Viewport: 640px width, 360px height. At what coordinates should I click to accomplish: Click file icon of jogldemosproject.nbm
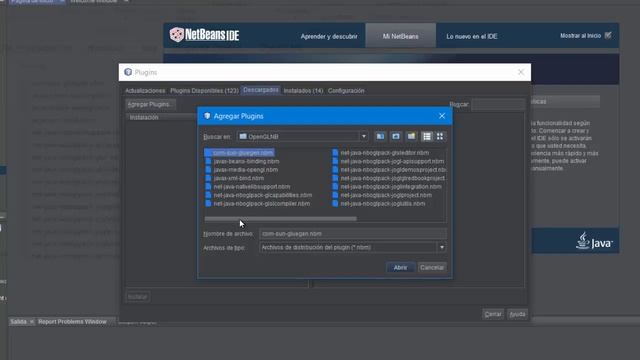click(x=335, y=170)
